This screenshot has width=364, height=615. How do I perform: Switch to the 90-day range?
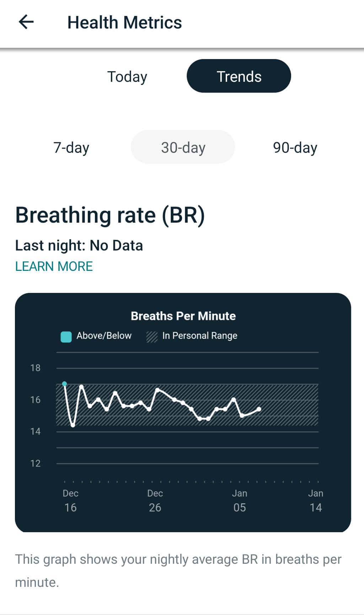pos(295,147)
